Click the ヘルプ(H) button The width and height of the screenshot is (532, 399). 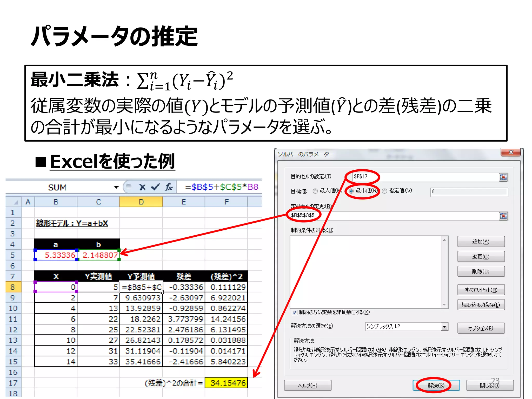(x=308, y=385)
